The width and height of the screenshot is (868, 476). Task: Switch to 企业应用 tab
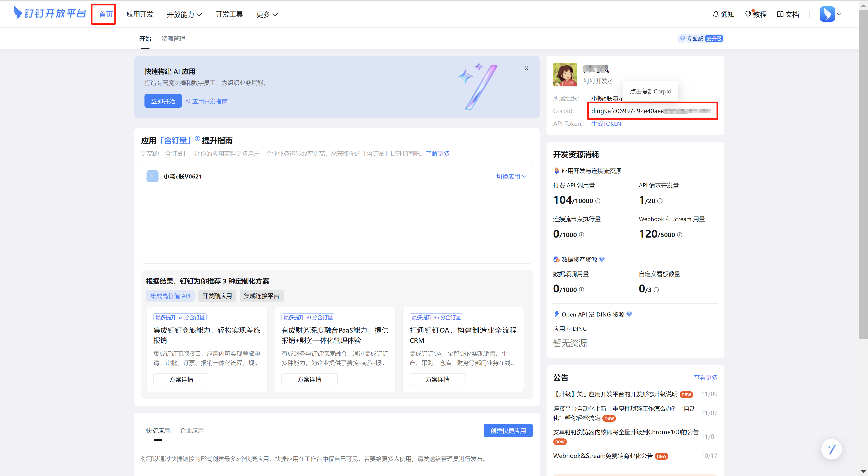point(192,431)
